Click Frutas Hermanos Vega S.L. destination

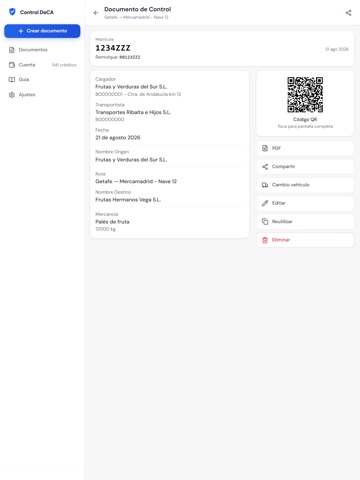point(128,200)
